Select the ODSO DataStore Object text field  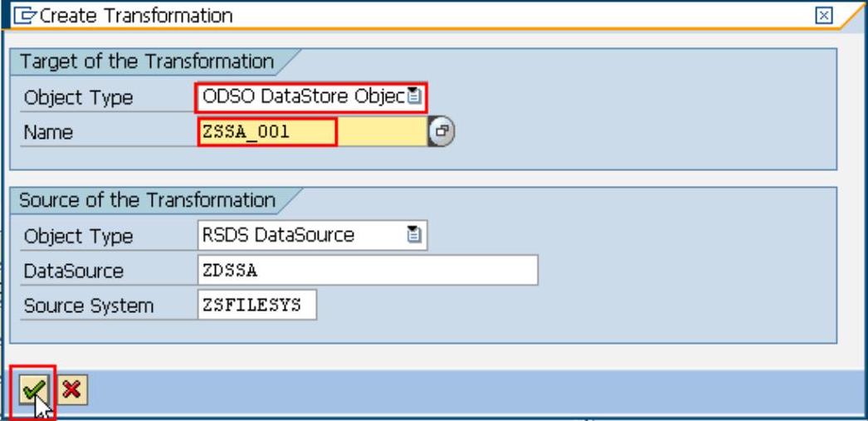tap(302, 98)
